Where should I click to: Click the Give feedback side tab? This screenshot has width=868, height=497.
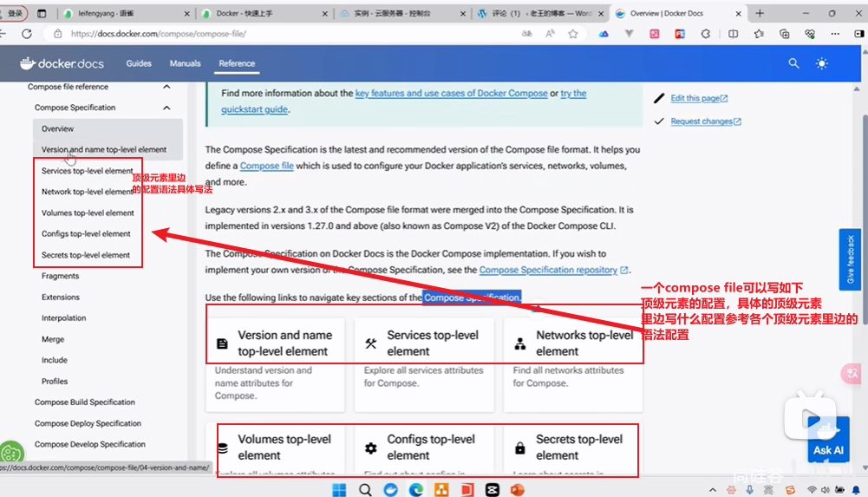tap(850, 259)
